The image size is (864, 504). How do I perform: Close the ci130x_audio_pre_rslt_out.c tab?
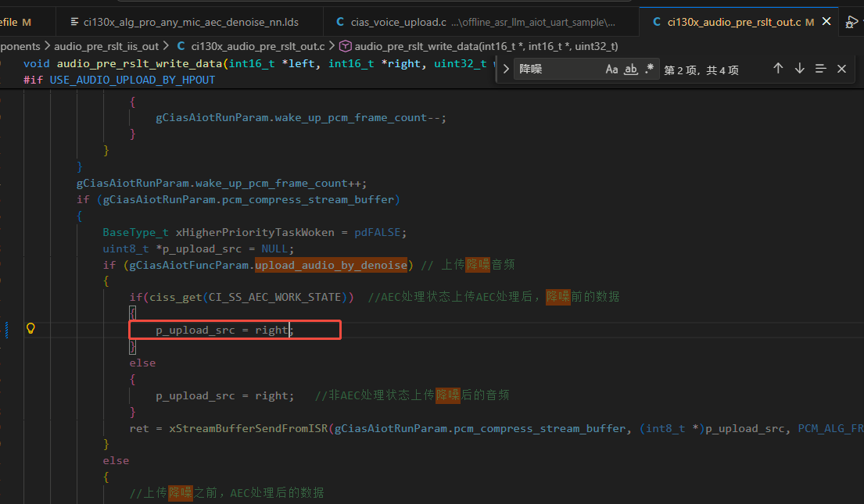click(828, 22)
